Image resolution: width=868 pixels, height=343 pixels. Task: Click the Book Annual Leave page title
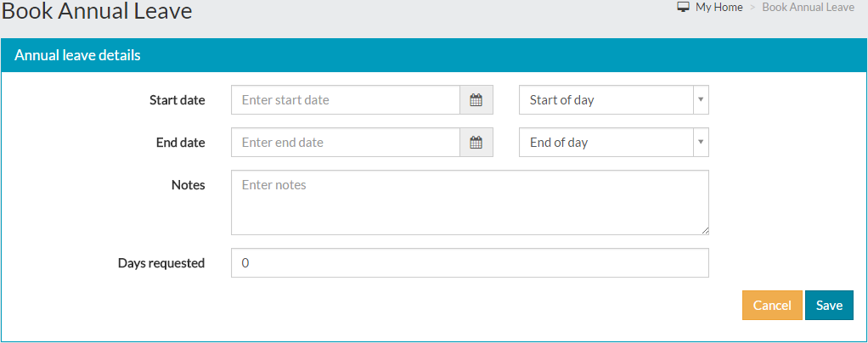click(x=97, y=11)
